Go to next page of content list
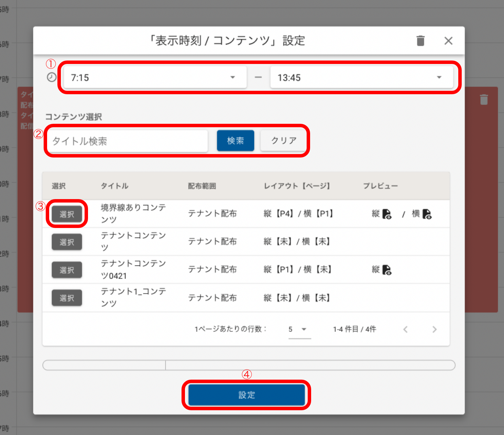The height and width of the screenshot is (435, 504). pyautogui.click(x=435, y=329)
